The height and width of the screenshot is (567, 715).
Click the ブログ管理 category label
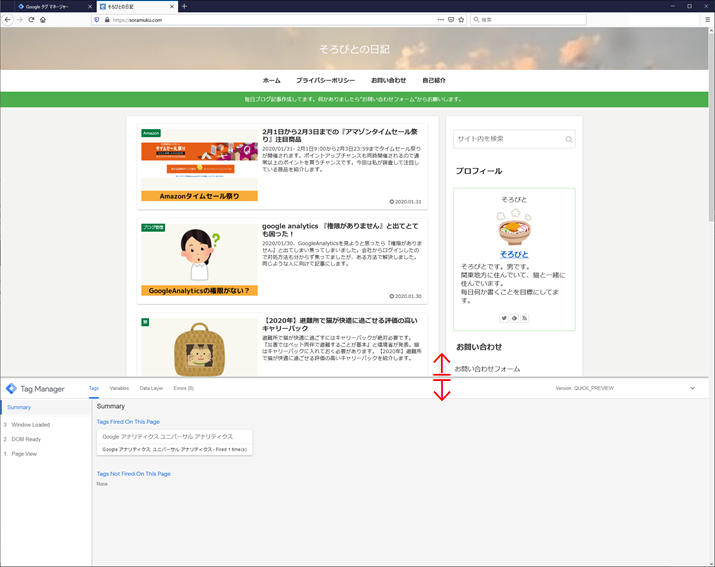(153, 228)
